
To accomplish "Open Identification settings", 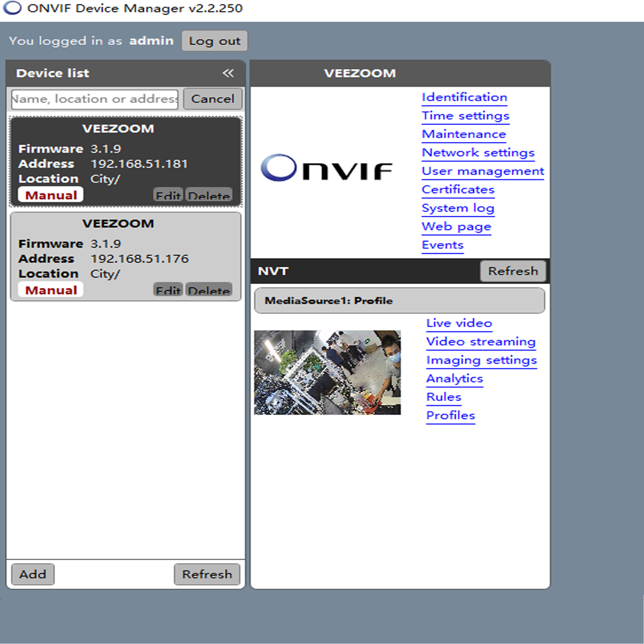I will [x=464, y=97].
